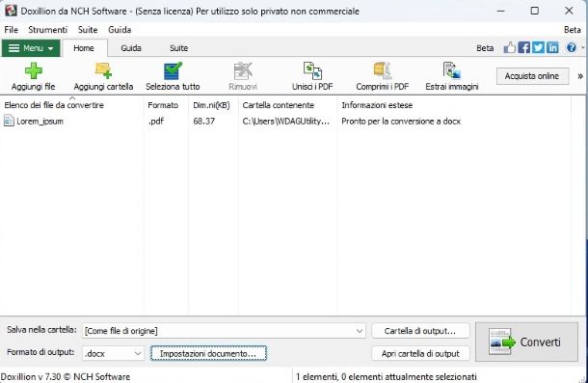Switch to the Suite ribbon tab
Image resolution: width=588 pixels, height=383 pixels.
pos(178,48)
